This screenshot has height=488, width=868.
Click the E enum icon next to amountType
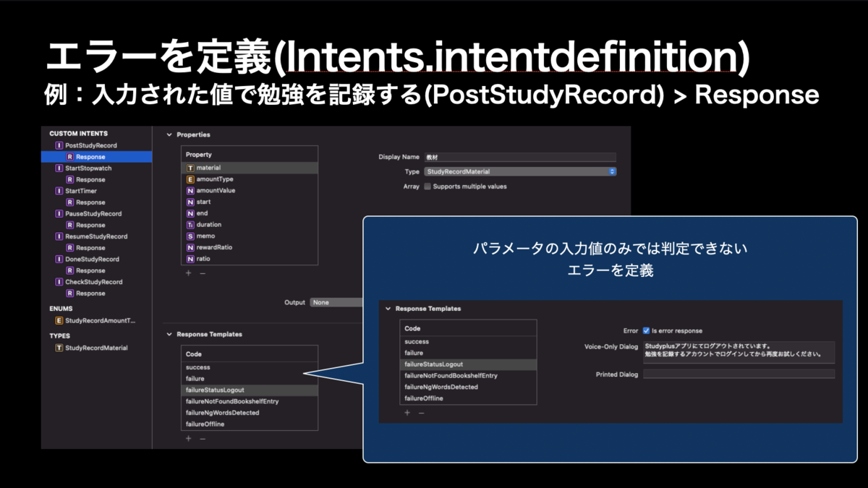pos(190,179)
